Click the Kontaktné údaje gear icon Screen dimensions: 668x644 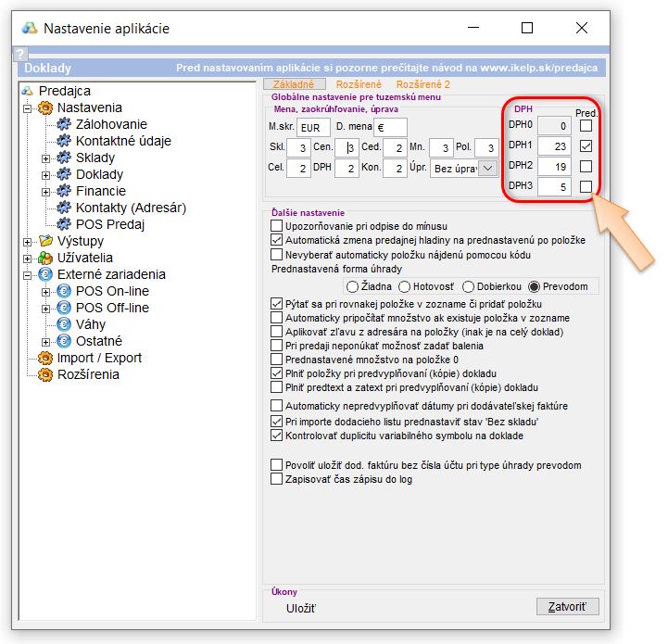63,141
